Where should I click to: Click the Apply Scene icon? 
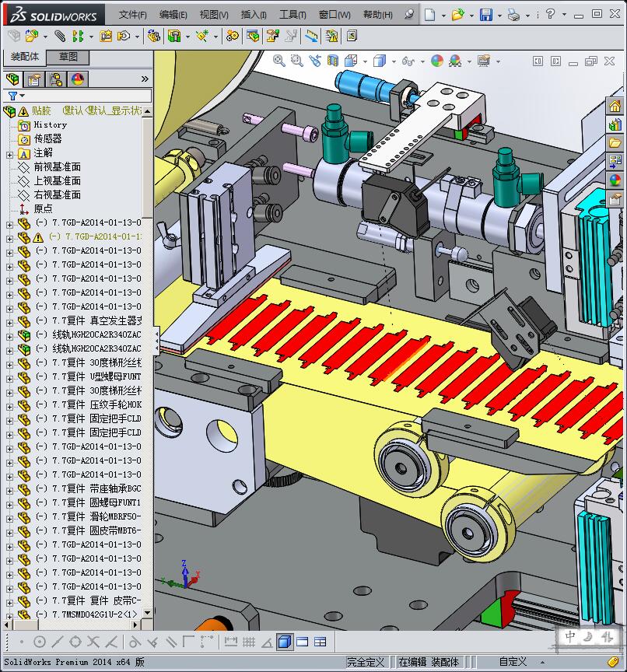455,61
